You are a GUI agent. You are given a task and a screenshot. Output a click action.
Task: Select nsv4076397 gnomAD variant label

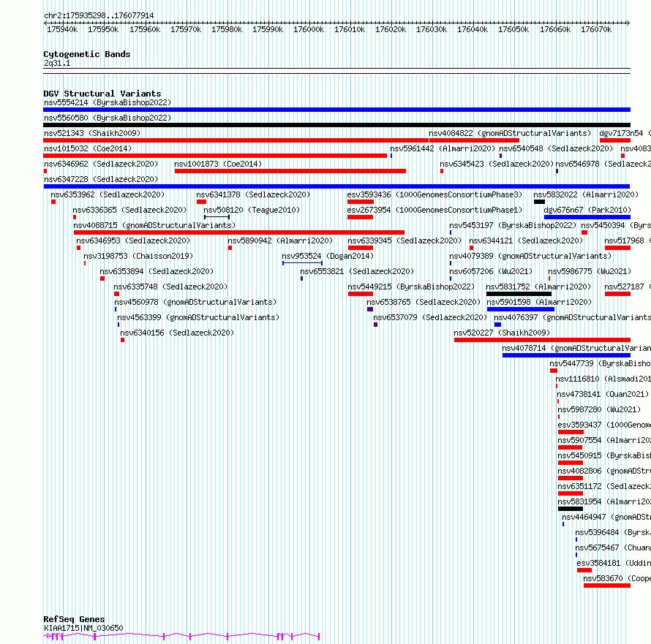(572, 317)
